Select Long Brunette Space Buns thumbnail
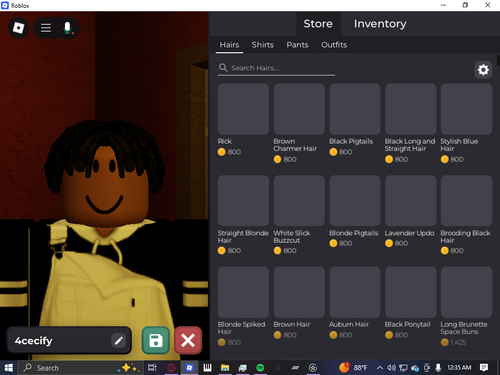Screen dimensions: 500x375 466,292
